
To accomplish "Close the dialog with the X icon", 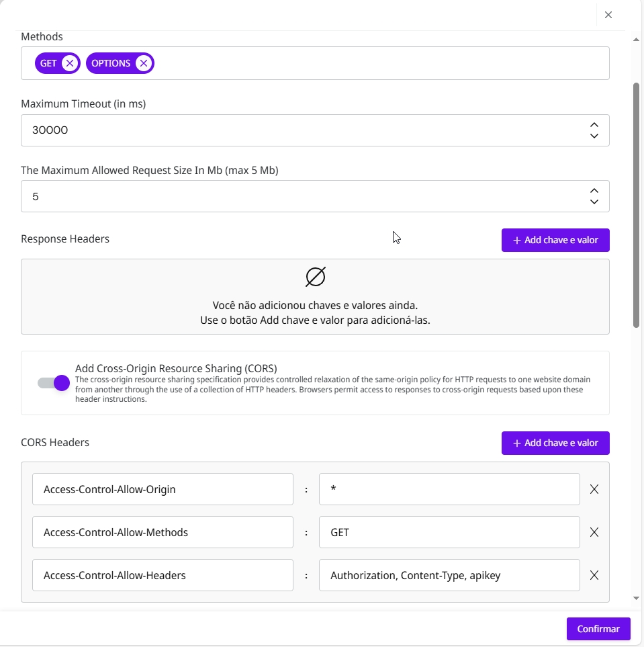I will [608, 15].
